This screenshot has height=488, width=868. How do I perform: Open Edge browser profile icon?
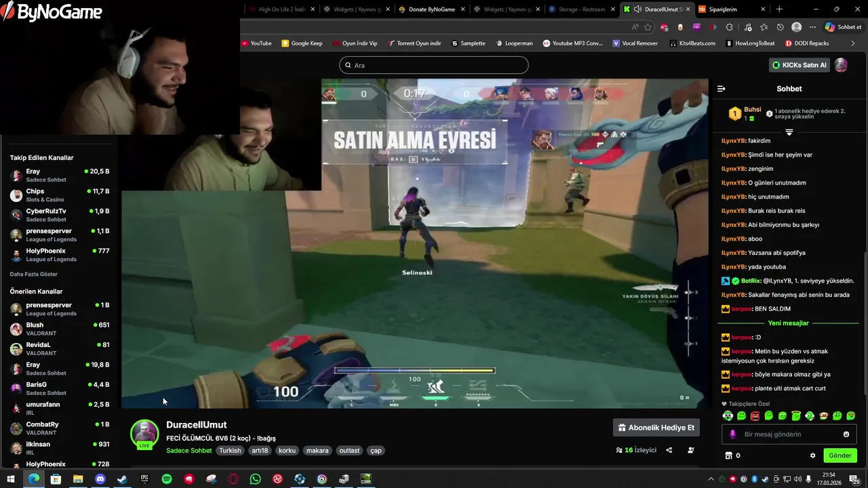point(797,27)
